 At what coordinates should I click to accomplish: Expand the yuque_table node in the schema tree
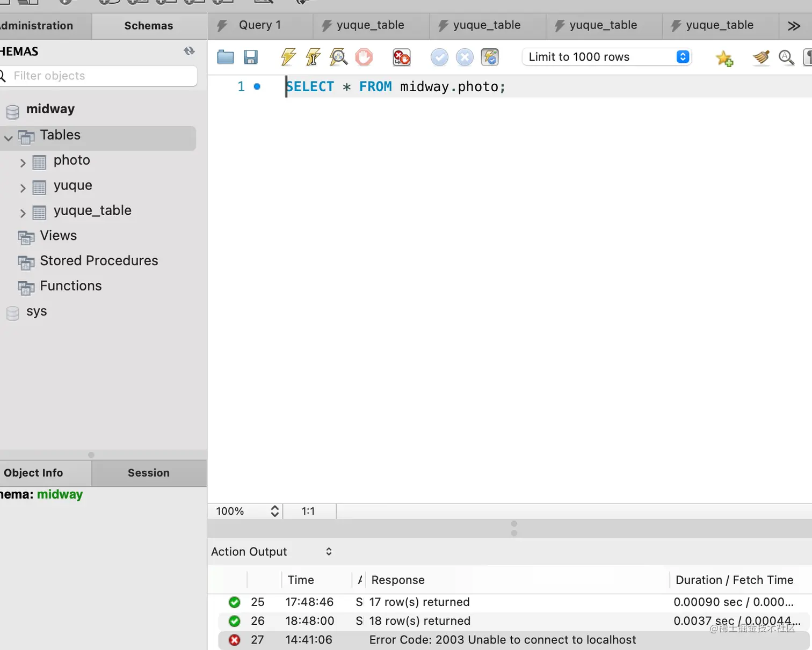pyautogui.click(x=23, y=213)
